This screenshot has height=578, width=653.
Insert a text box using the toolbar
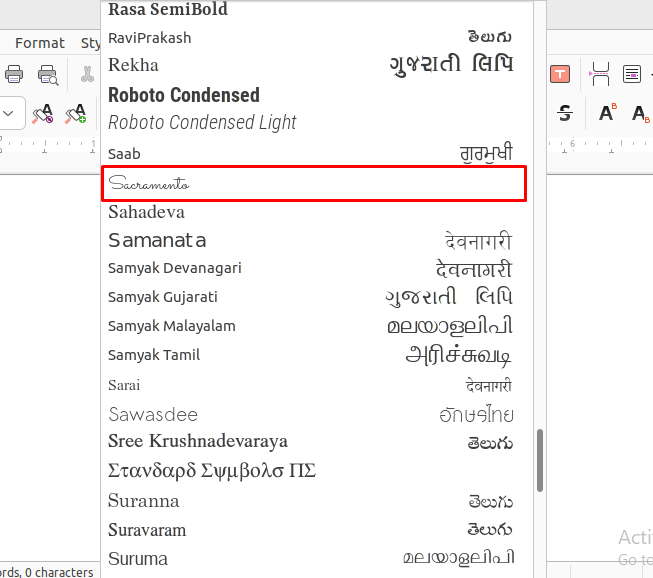click(560, 74)
